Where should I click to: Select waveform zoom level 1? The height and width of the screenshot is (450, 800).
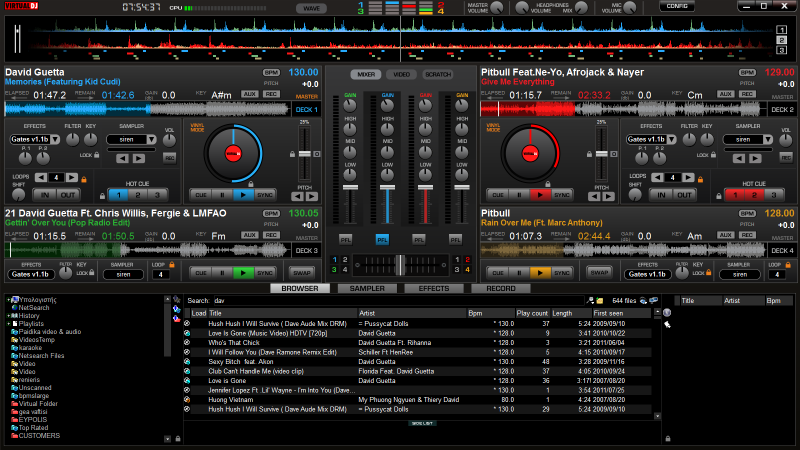tap(782, 30)
